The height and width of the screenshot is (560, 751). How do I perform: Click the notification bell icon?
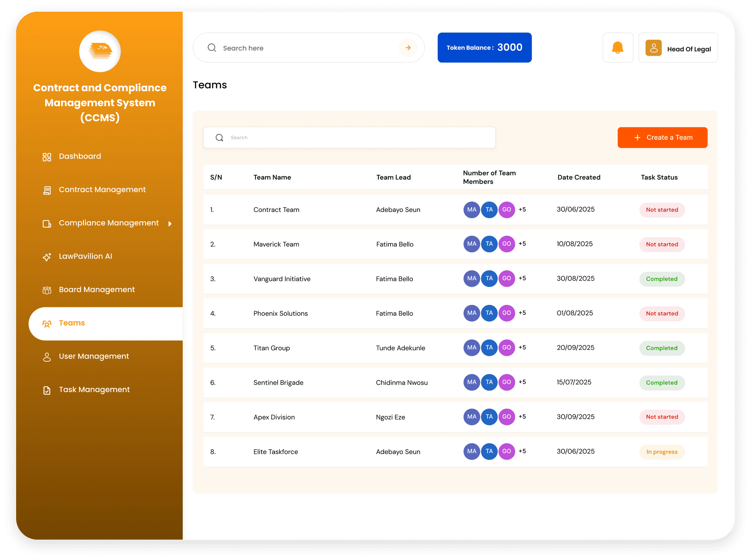pyautogui.click(x=618, y=48)
